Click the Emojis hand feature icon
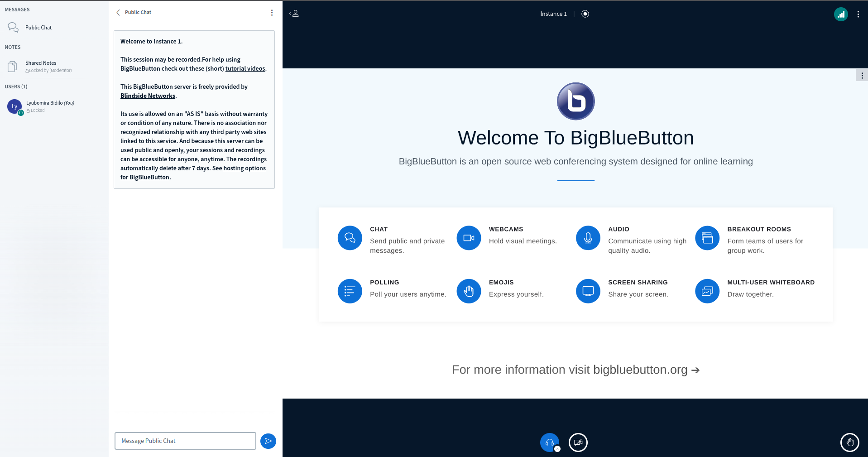Viewport: 868px width, 457px height. (x=469, y=291)
